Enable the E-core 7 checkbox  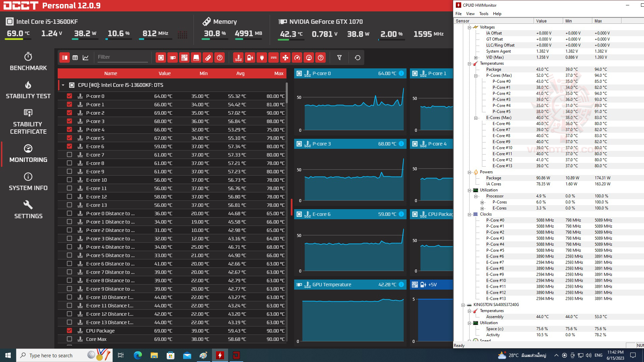(69, 155)
